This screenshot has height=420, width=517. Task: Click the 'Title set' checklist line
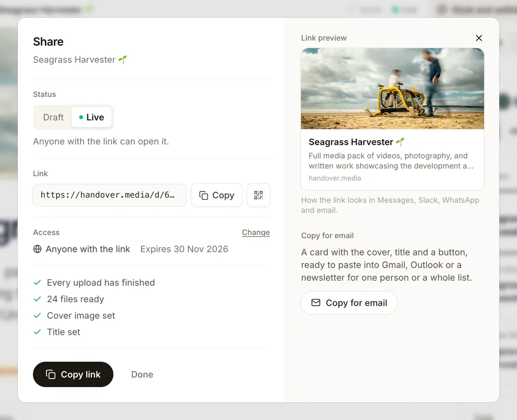[57, 332]
